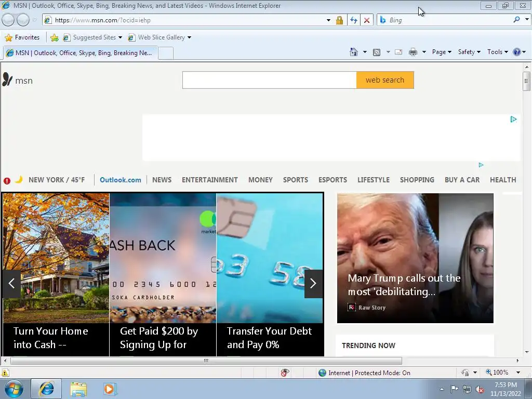Open Windows Media Player from taskbar

point(110,389)
